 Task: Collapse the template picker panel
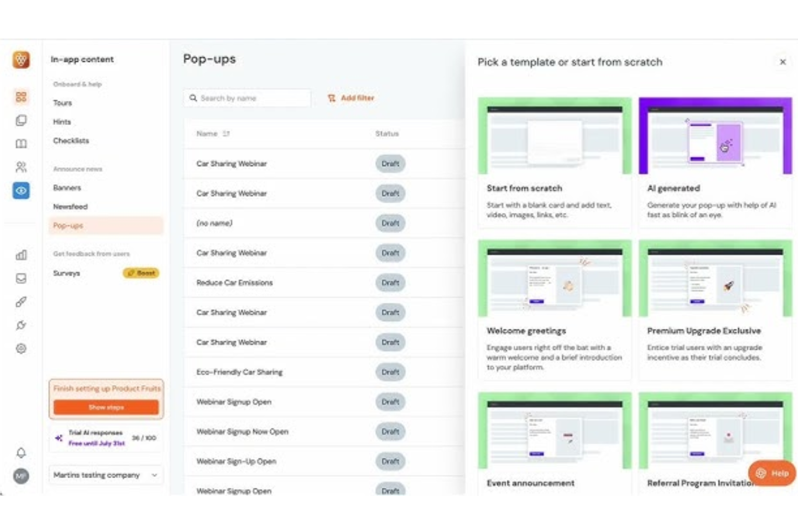click(783, 62)
